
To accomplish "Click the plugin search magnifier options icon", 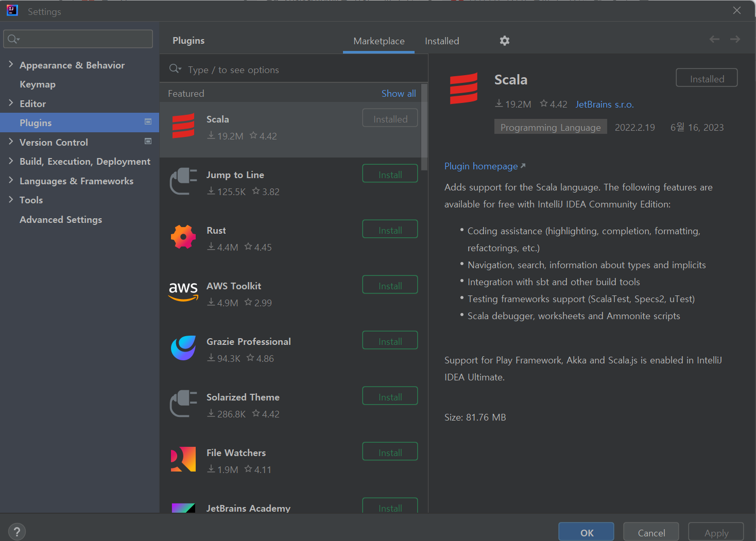I will click(x=175, y=68).
